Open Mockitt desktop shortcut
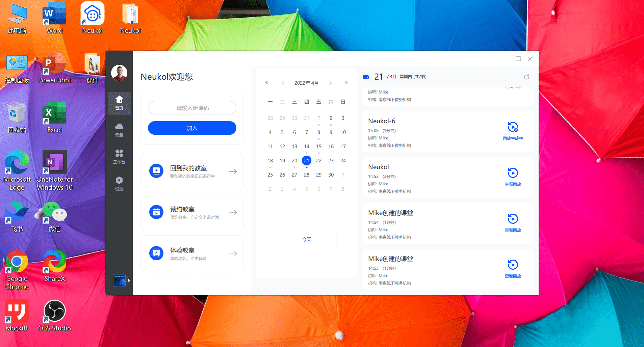Screen dimensions: 644x347 17,315
